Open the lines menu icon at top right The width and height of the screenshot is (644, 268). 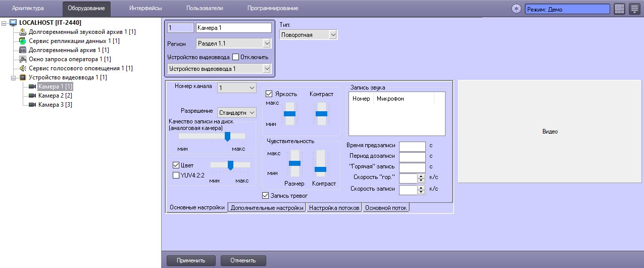tap(634, 9)
